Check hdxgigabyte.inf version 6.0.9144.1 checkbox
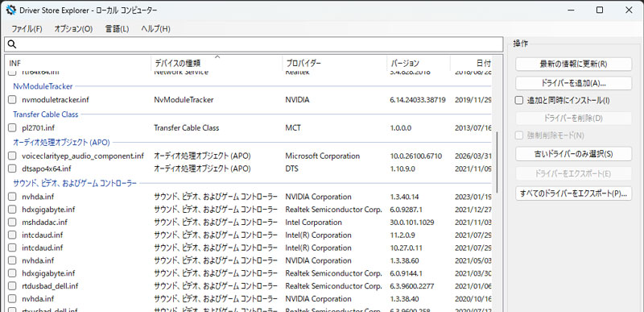The width and height of the screenshot is (644, 312). pos(12,273)
